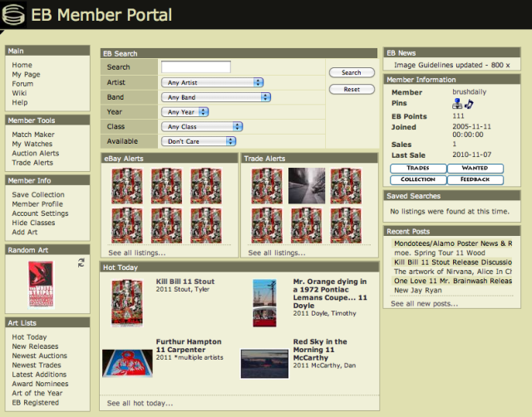This screenshot has height=417, width=532.
Task: Open the Wanted button in Member Information
Action: [x=475, y=168]
